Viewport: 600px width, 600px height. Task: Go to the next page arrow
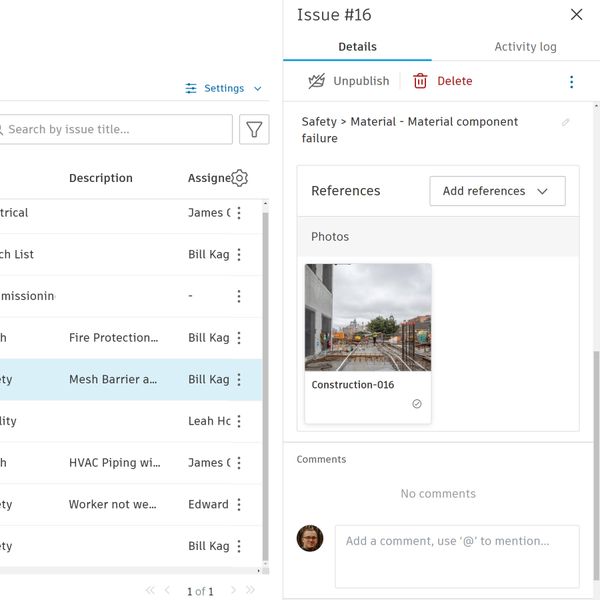pos(233,591)
